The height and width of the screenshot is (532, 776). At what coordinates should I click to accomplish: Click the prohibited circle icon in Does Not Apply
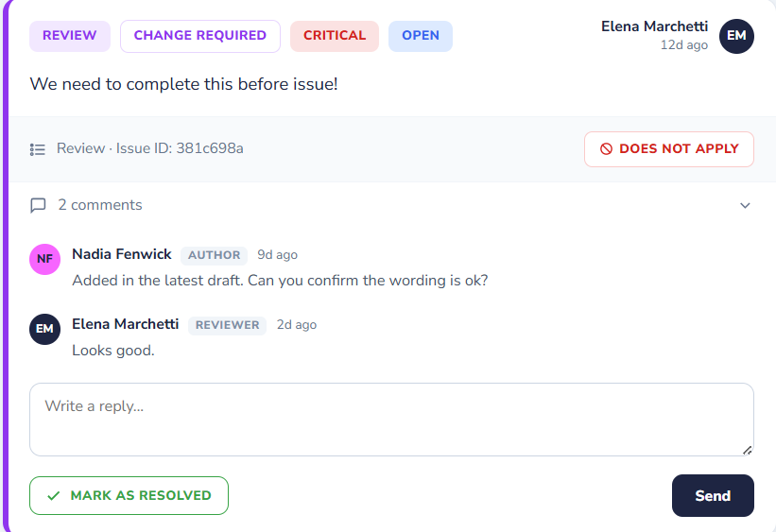[606, 149]
